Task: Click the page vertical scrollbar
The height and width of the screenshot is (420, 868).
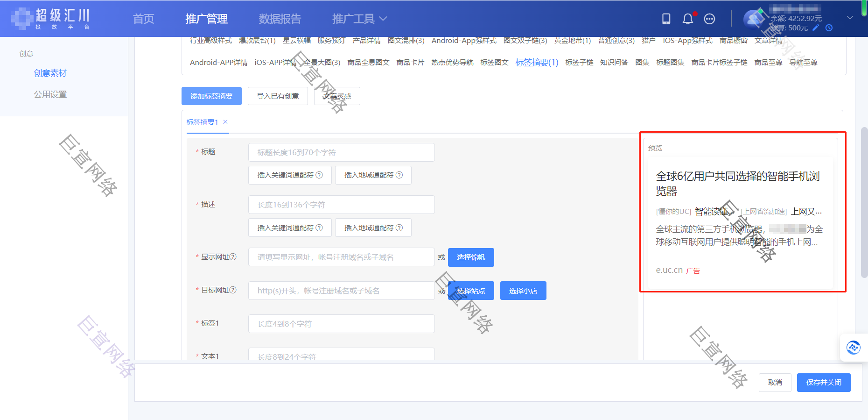Action: tap(864, 202)
